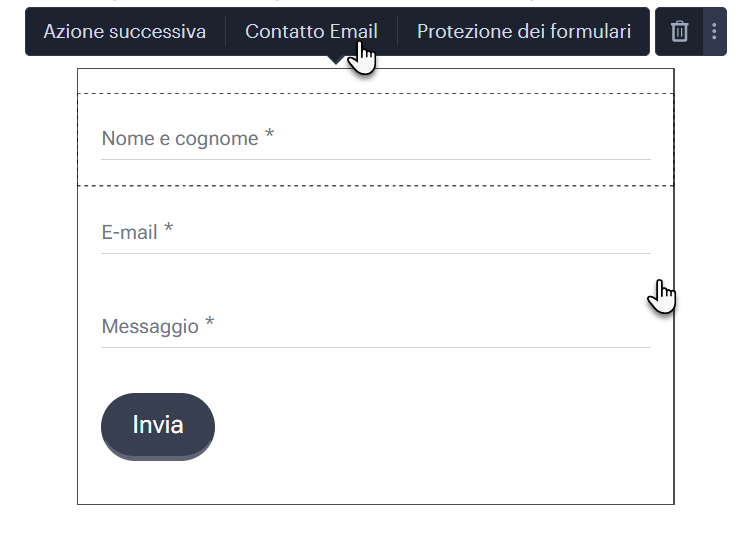Click the asterisk beside Nome e cognome
Screen dimensions: 753x544
click(269, 134)
